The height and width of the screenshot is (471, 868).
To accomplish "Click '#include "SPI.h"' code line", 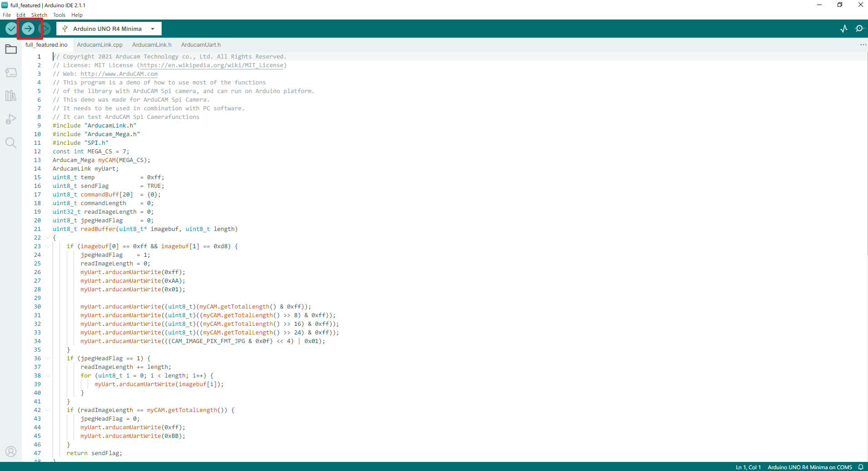I will click(80, 143).
